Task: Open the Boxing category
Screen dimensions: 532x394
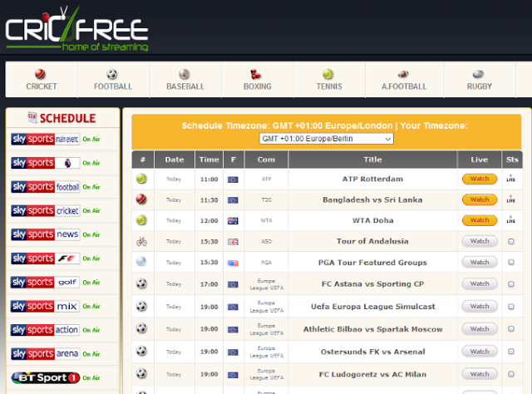Action: [x=257, y=80]
